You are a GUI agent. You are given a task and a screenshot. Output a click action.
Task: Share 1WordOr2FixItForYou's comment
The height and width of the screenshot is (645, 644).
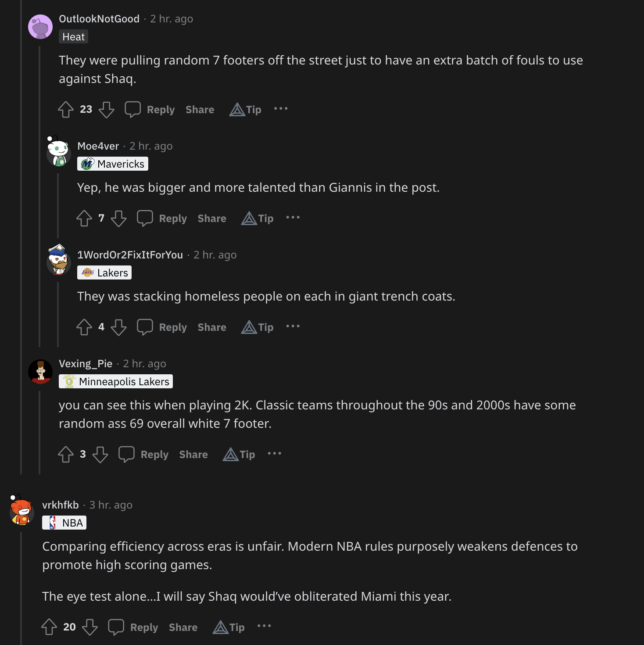click(x=212, y=327)
